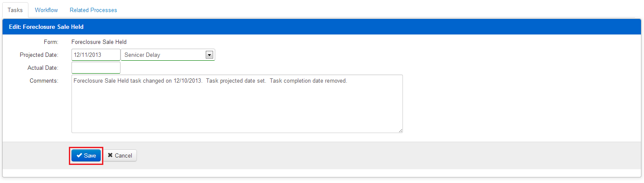Focus the Projected Date field showing 12/11/2013

[x=96, y=55]
